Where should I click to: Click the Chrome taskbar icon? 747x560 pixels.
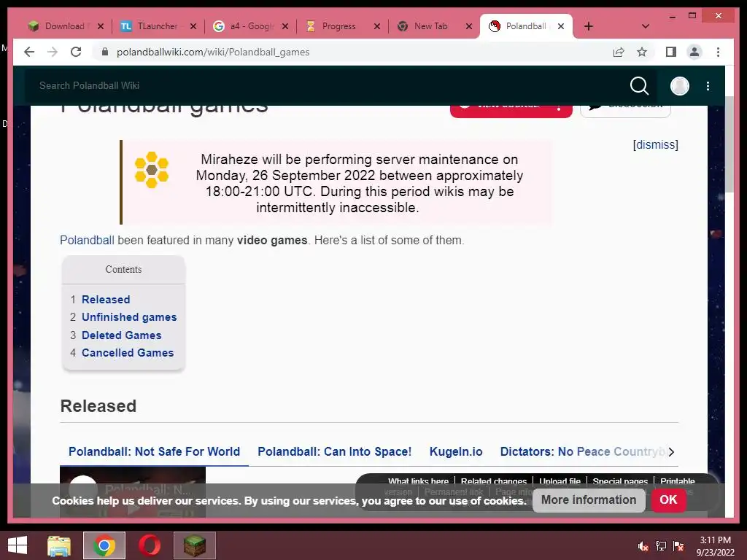[104, 545]
